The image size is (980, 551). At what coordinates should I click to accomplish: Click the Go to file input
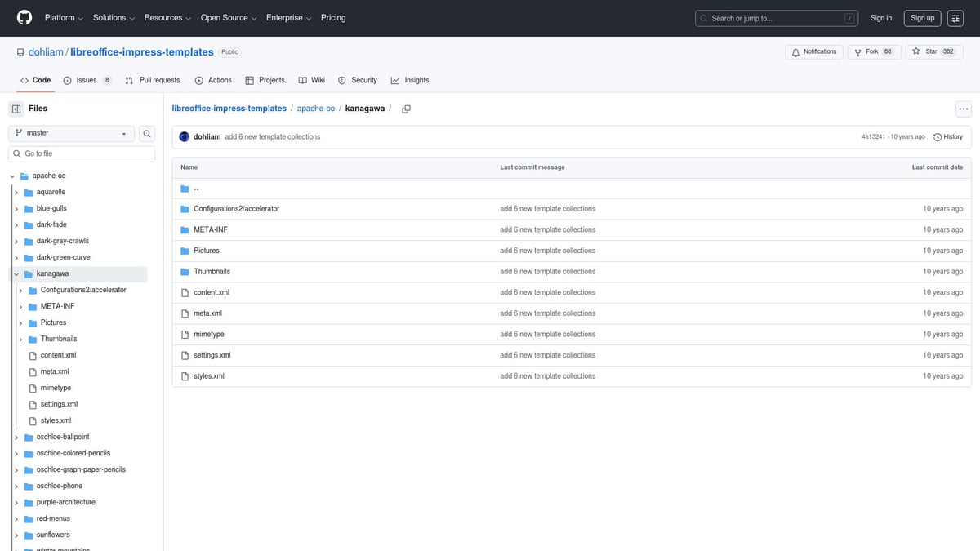[82, 153]
